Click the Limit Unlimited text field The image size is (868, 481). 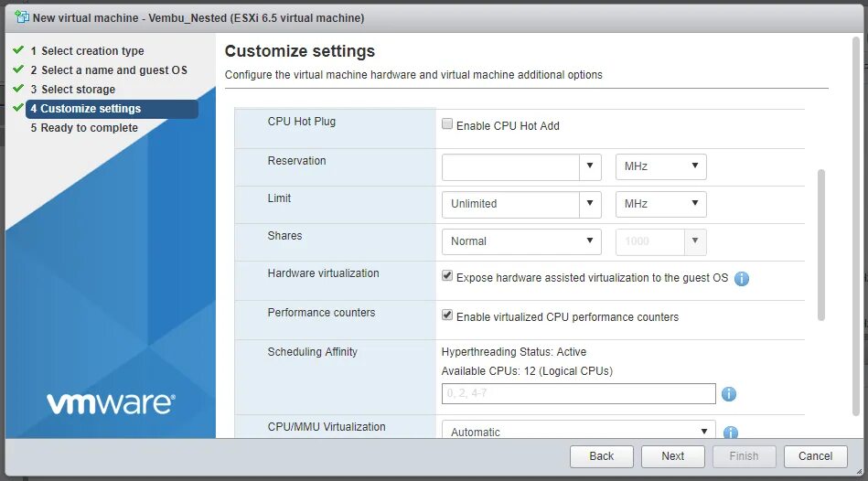[x=510, y=204]
